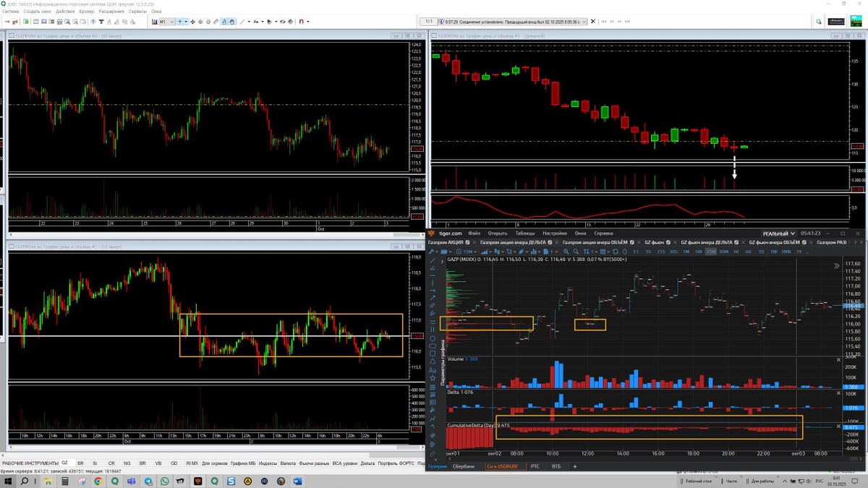Switch to the Si tab at bottom of QUIK
The height and width of the screenshot is (488, 868).
coord(95,463)
